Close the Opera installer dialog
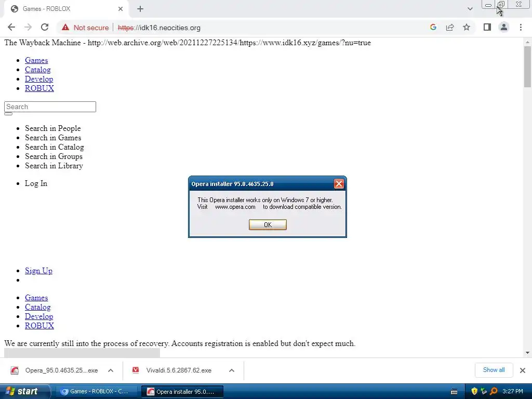The image size is (532, 399). tap(339, 184)
